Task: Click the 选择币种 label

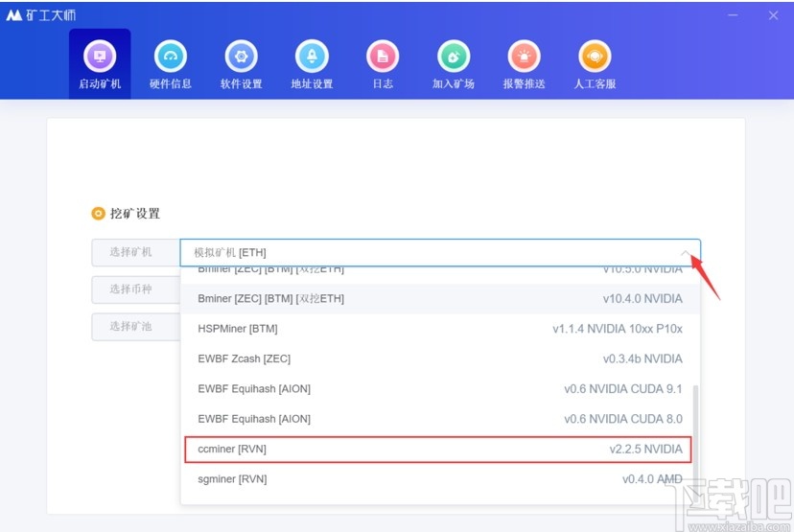Action: pos(130,289)
